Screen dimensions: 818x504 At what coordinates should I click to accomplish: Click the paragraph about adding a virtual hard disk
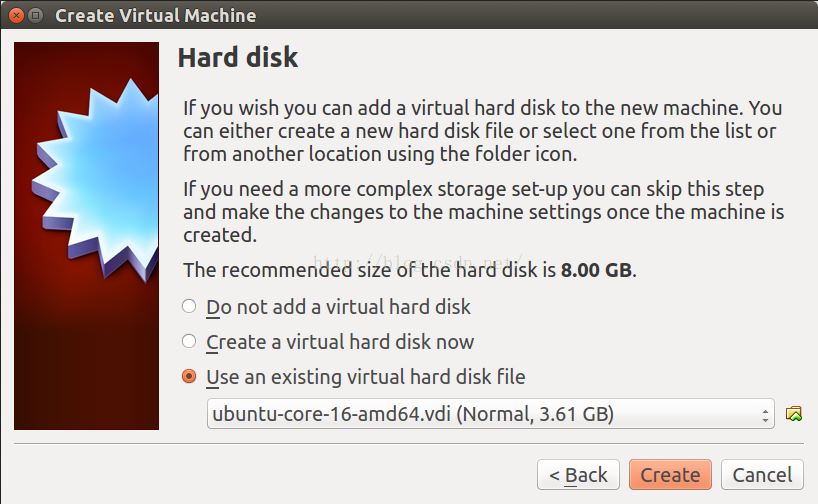(482, 131)
